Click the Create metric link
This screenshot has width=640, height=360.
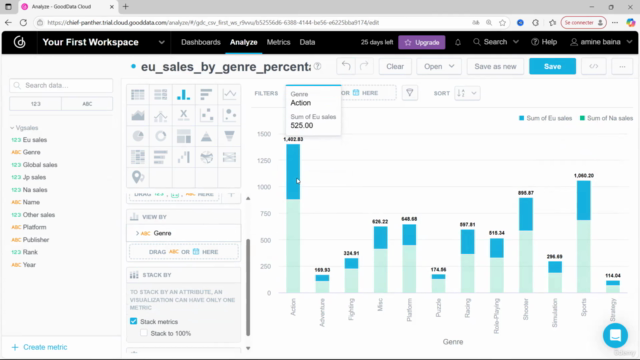point(39,347)
